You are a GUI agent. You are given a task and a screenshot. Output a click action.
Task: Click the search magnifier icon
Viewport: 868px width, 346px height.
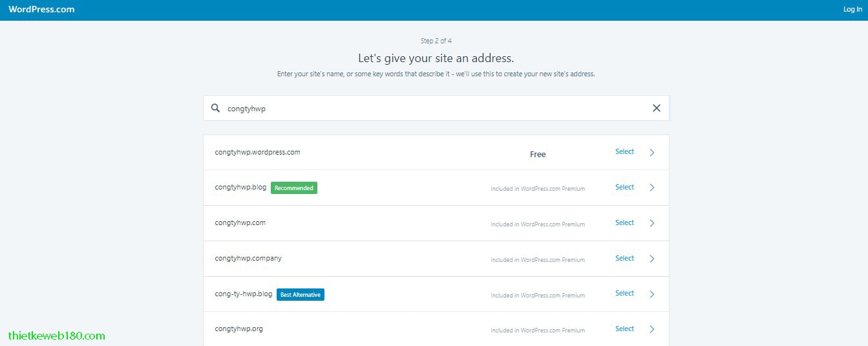[x=215, y=108]
